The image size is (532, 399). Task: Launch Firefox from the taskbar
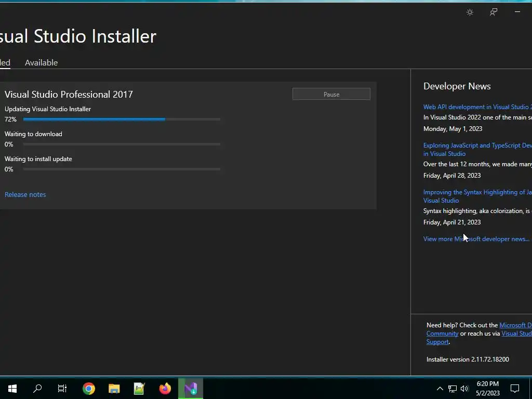point(165,389)
